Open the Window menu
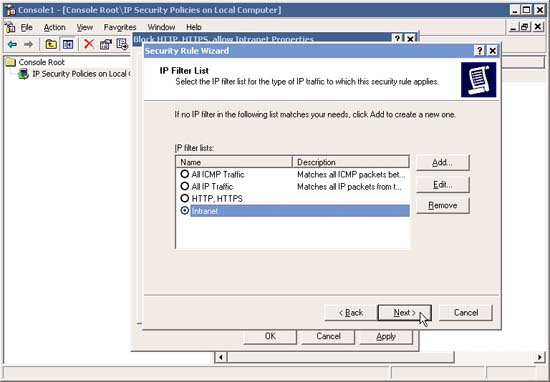 tap(161, 27)
